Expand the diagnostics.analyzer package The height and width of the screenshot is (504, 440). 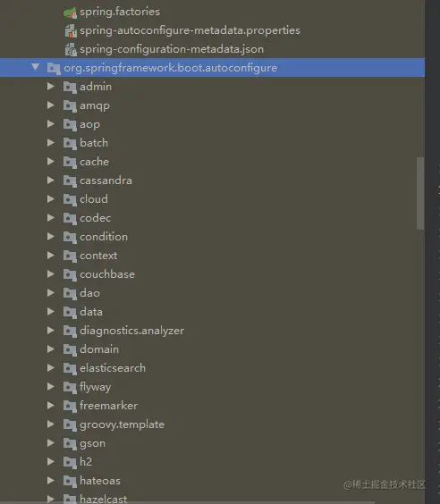tap(51, 330)
